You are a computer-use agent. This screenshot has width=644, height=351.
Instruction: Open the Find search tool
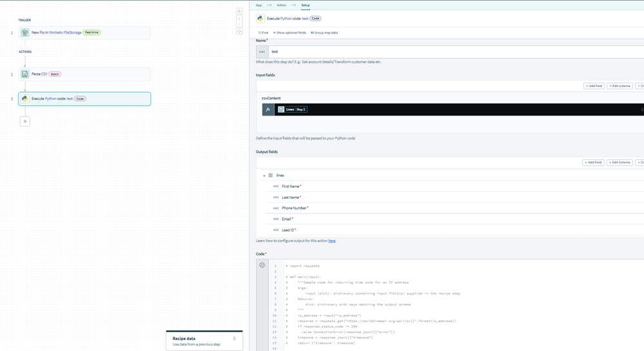(x=263, y=32)
